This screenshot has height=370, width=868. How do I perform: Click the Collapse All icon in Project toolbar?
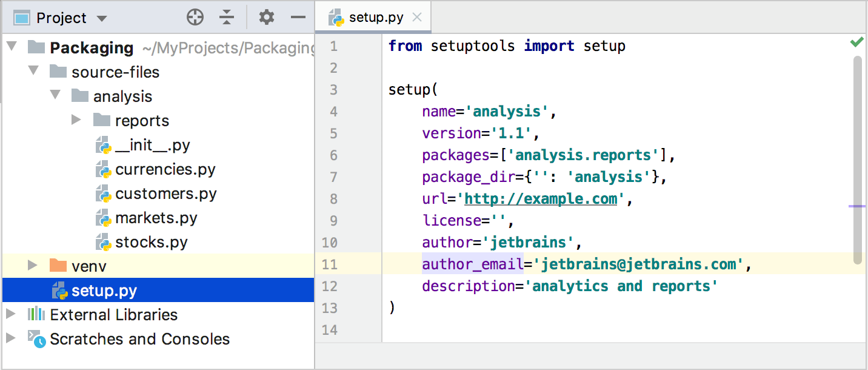coord(227,17)
